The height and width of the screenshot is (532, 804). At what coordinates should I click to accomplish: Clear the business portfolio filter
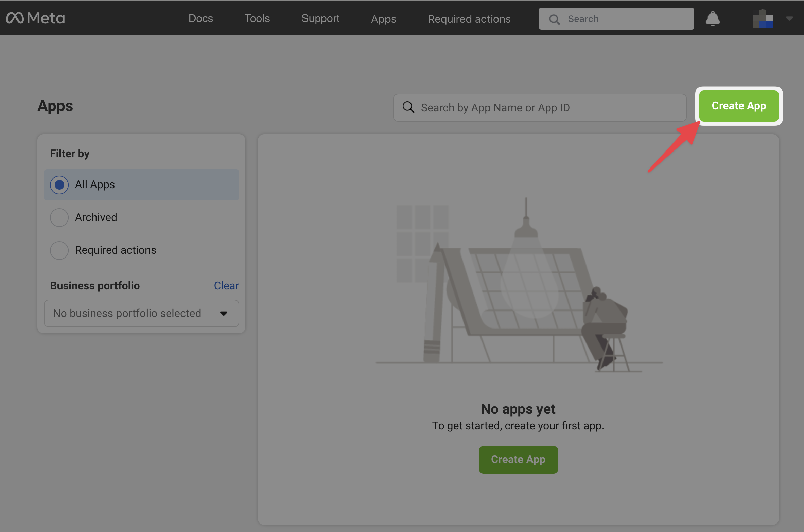tap(226, 286)
